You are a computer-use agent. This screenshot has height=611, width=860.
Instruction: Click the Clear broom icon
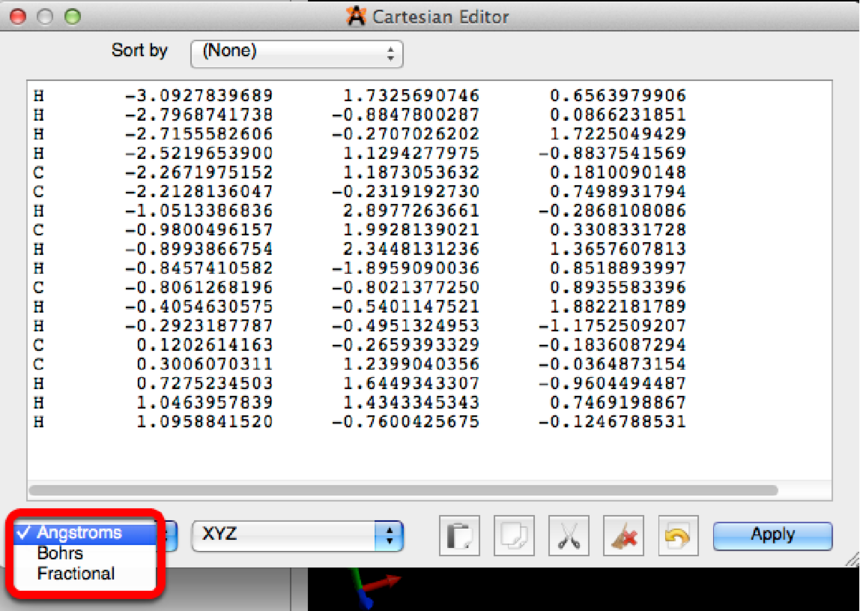[x=623, y=536]
